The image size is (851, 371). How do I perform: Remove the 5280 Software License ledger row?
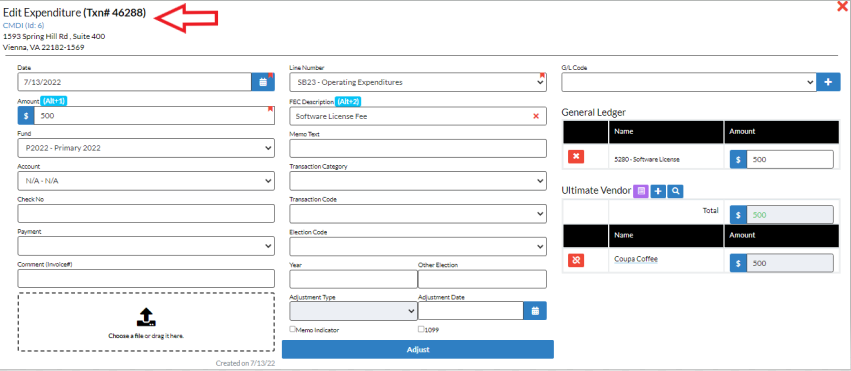[x=576, y=157]
